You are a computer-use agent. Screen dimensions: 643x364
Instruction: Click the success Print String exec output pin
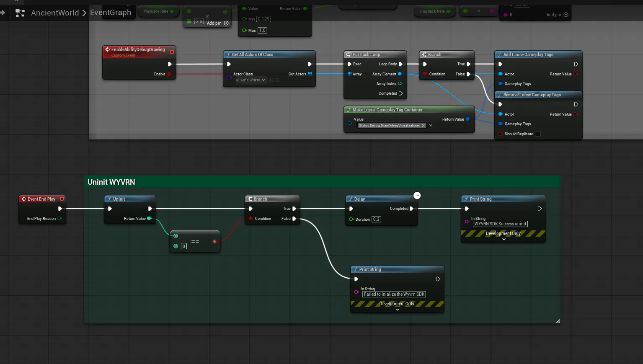[540, 209]
